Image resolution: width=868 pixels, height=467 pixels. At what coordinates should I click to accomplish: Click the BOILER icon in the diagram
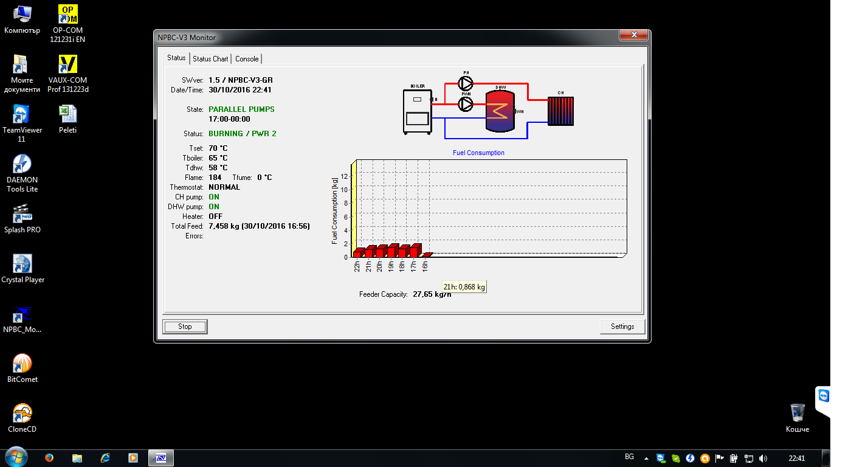tap(417, 111)
